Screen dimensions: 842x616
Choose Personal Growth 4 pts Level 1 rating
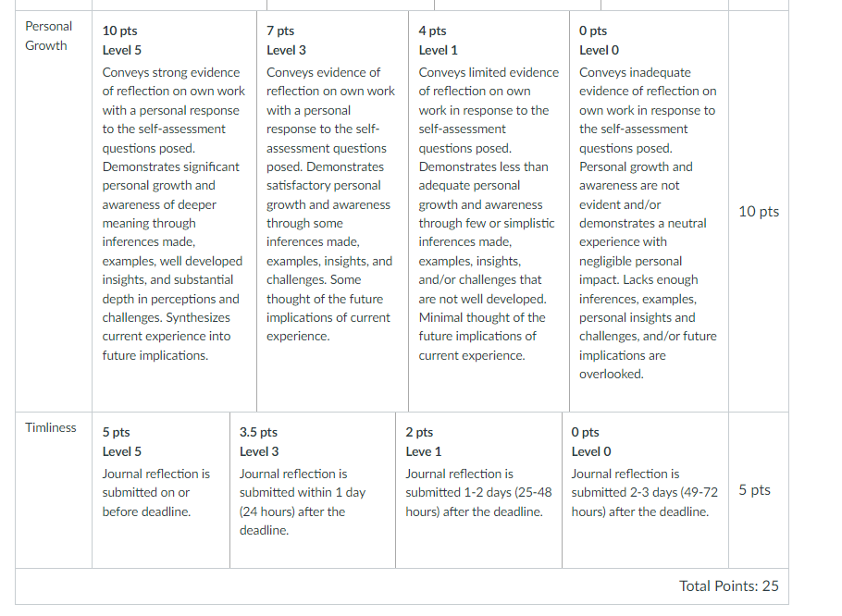pyautogui.click(x=489, y=212)
